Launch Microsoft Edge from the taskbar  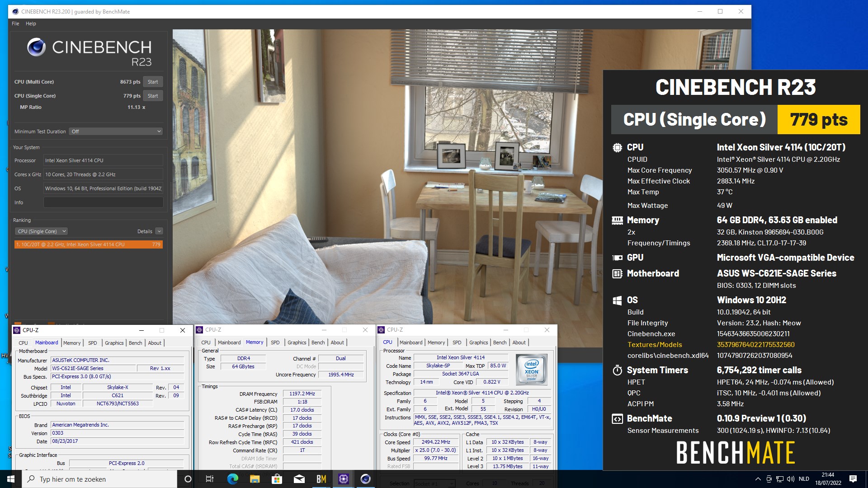click(232, 479)
